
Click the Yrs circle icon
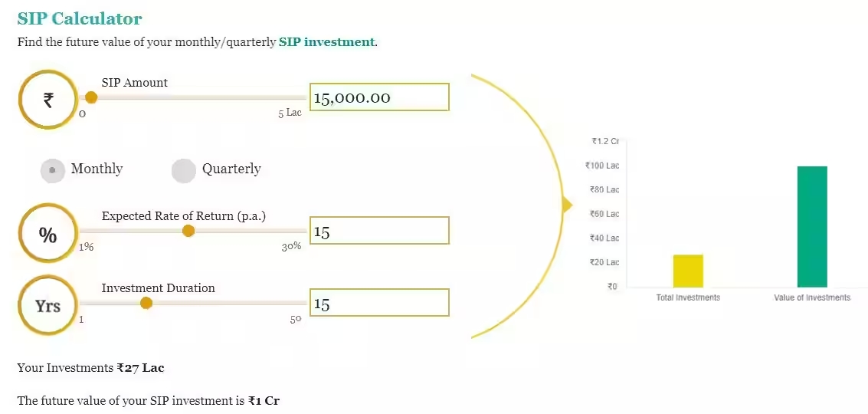coord(47,306)
